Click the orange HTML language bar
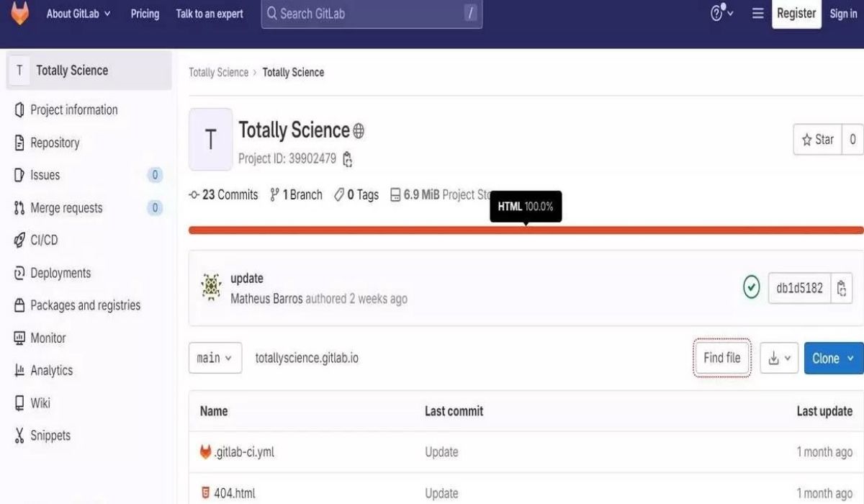 tap(526, 230)
